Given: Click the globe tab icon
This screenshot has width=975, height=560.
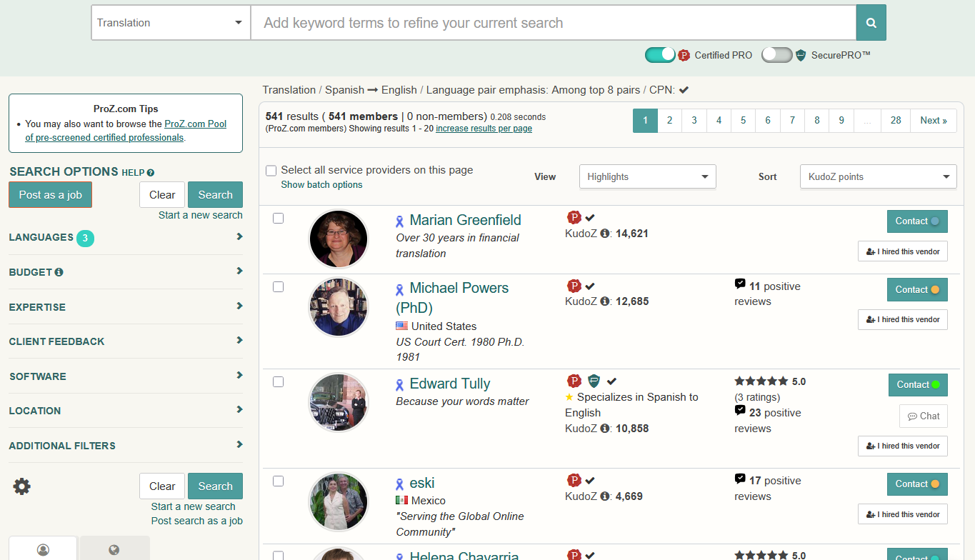Looking at the screenshot, I should 114,549.
